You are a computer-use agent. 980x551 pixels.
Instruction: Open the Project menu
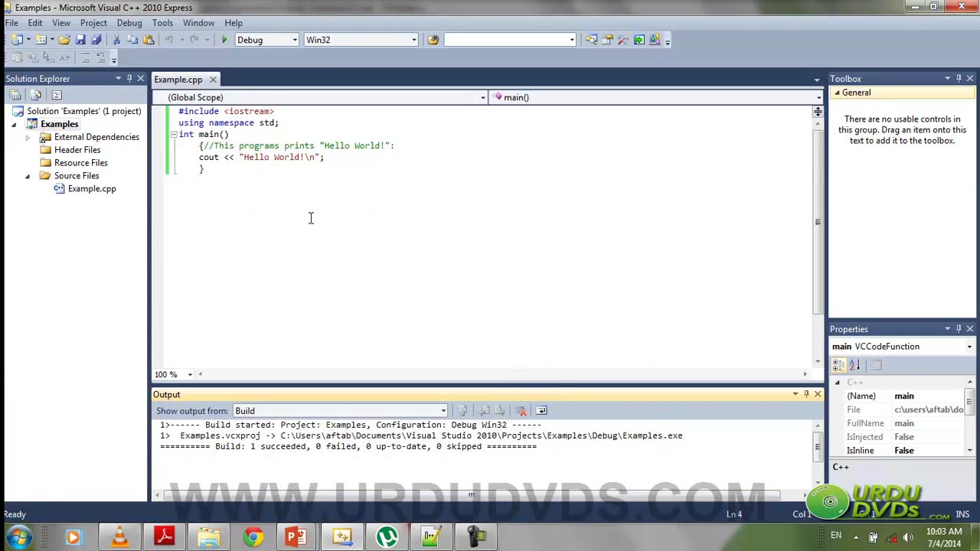pyautogui.click(x=93, y=23)
